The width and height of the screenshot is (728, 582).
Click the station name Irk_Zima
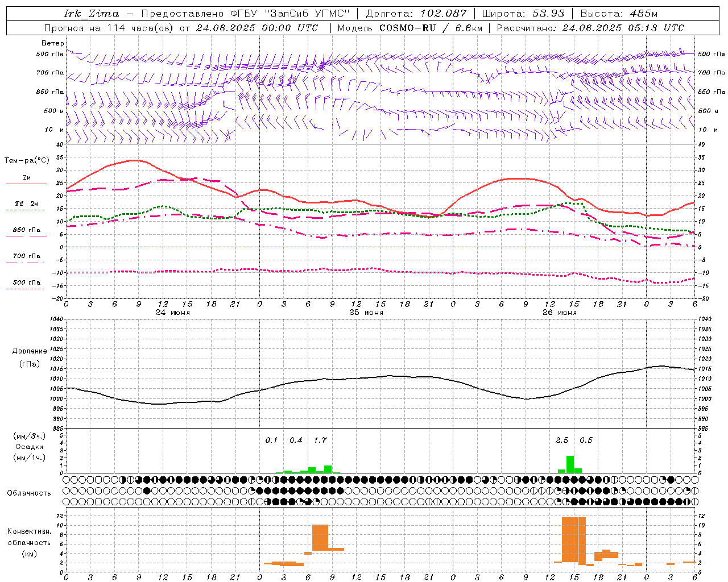[x=91, y=14]
